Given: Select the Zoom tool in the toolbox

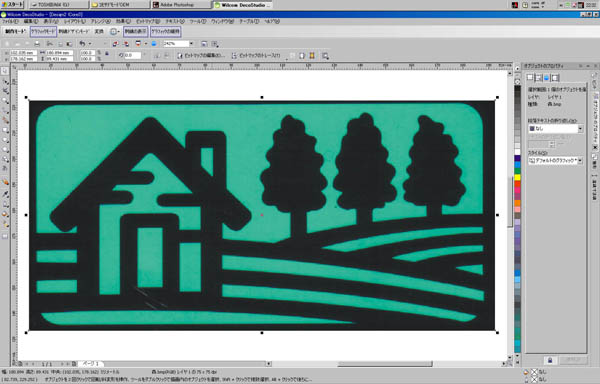Looking at the screenshot, I should tap(5, 101).
